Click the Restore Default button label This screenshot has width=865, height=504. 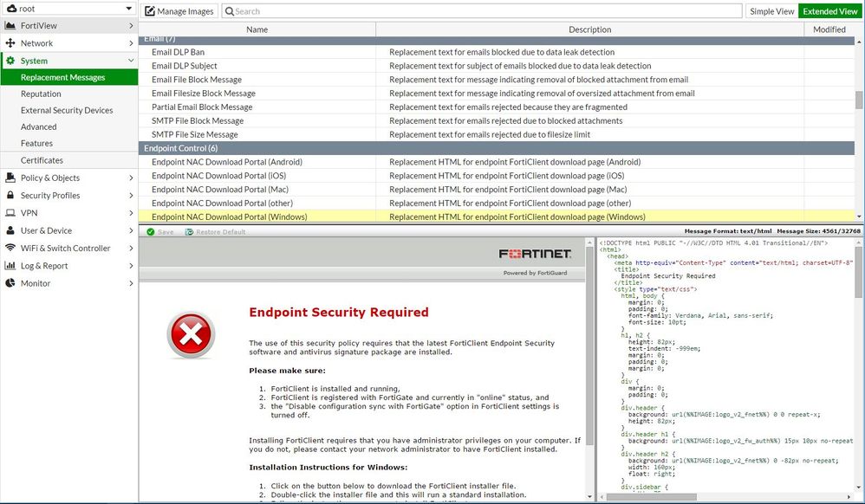tap(221, 232)
